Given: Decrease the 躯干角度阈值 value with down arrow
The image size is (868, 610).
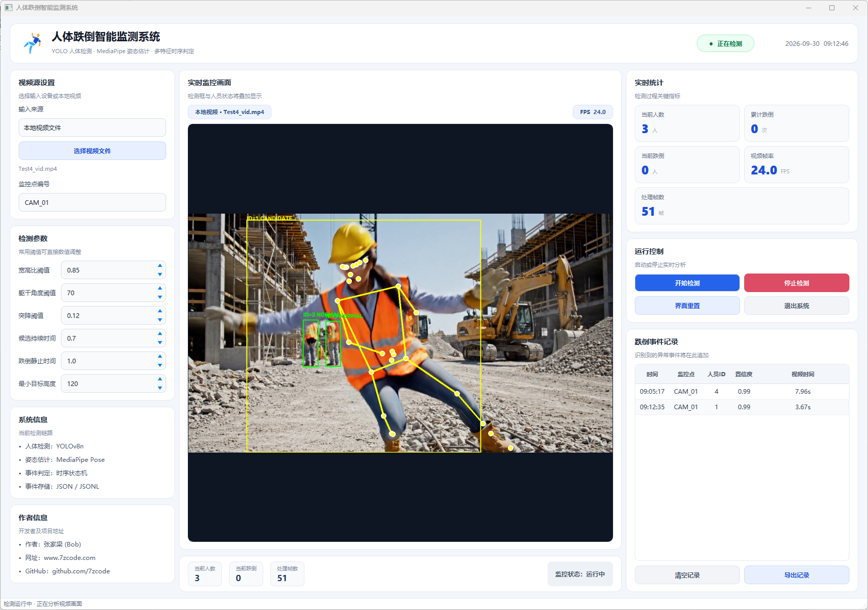Looking at the screenshot, I should click(160, 297).
